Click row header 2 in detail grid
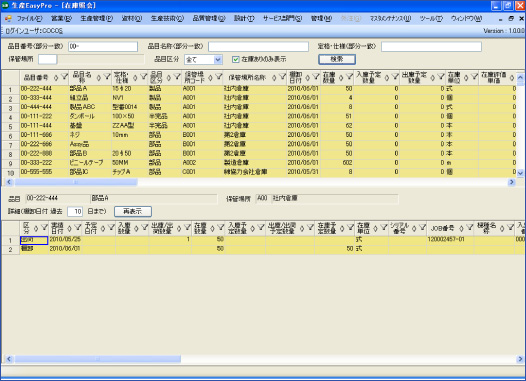 pos(11,250)
